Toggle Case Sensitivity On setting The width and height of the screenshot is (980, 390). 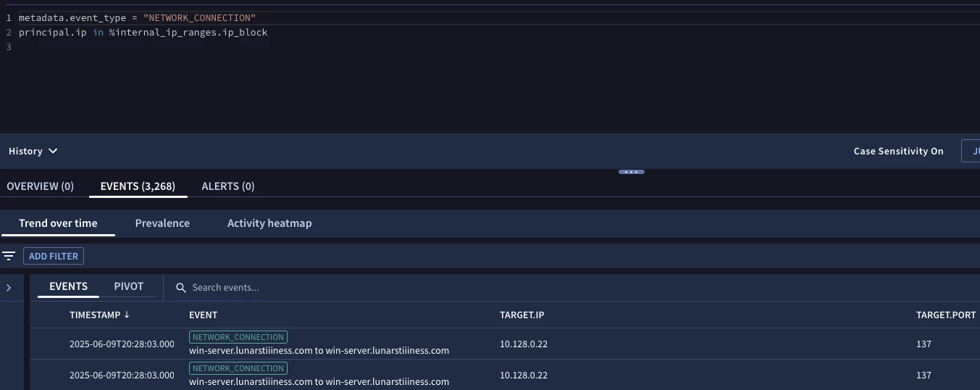(898, 151)
